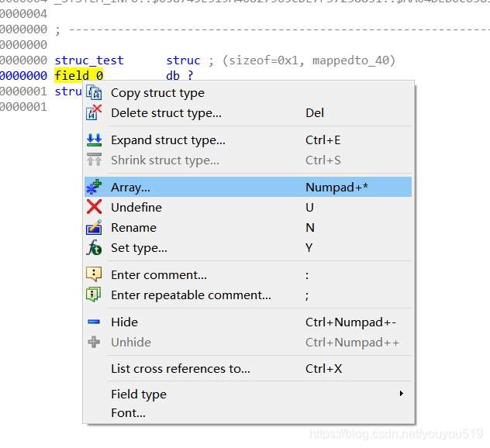Select Undefine from the context menu
490x448 pixels.
[248, 208]
